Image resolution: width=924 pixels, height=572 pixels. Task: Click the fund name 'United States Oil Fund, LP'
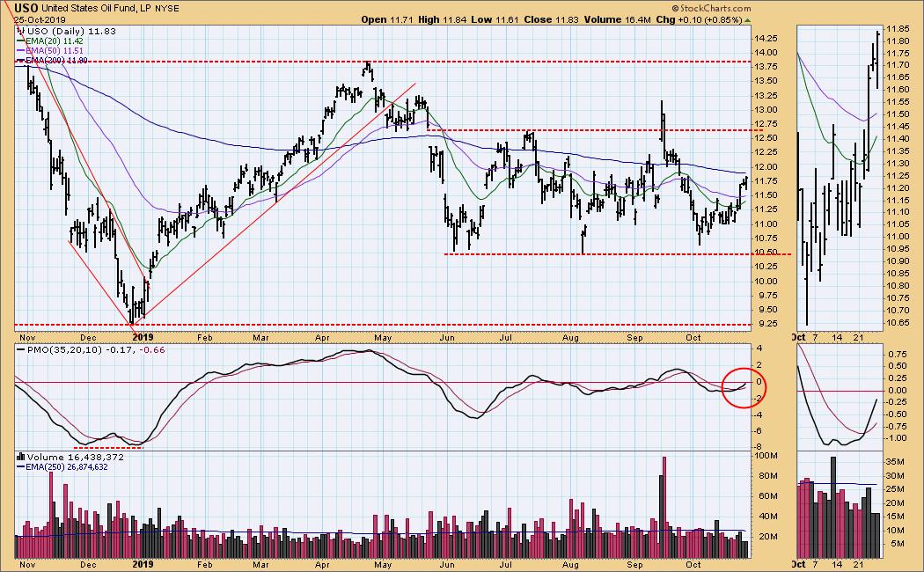(97, 9)
